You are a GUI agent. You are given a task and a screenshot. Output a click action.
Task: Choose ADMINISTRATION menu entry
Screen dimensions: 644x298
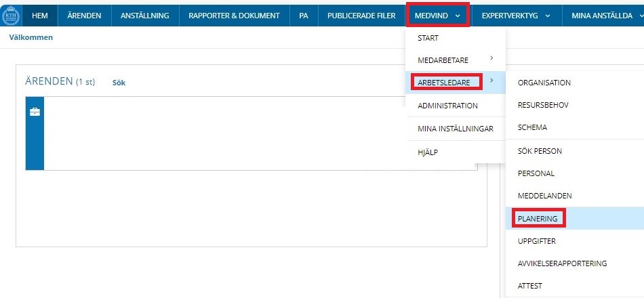coord(456,106)
